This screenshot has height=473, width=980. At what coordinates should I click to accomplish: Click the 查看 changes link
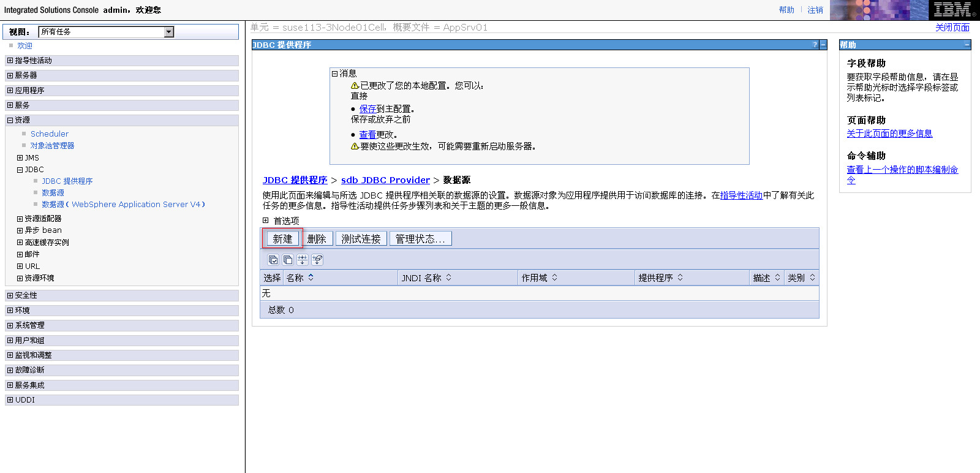[367, 135]
